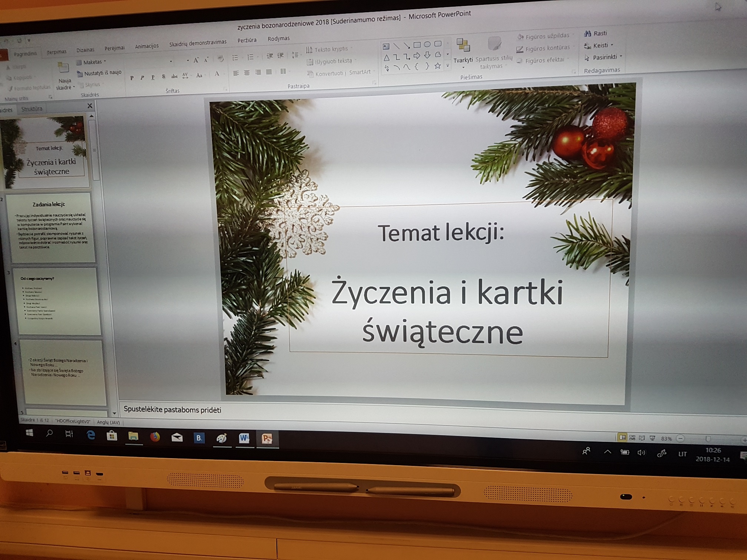
Task: Open the Dizainas ribbon tab
Action: point(85,50)
